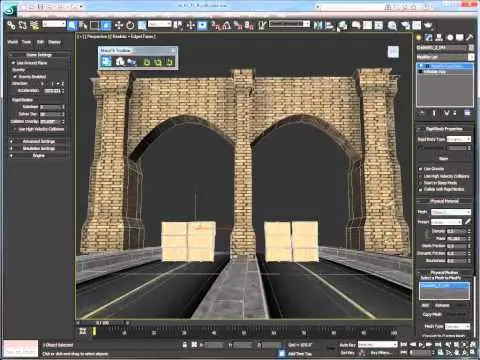This screenshot has height=360, width=480.
Task: Toggle Gravity Enabled checkbox
Action: pyautogui.click(x=15, y=77)
